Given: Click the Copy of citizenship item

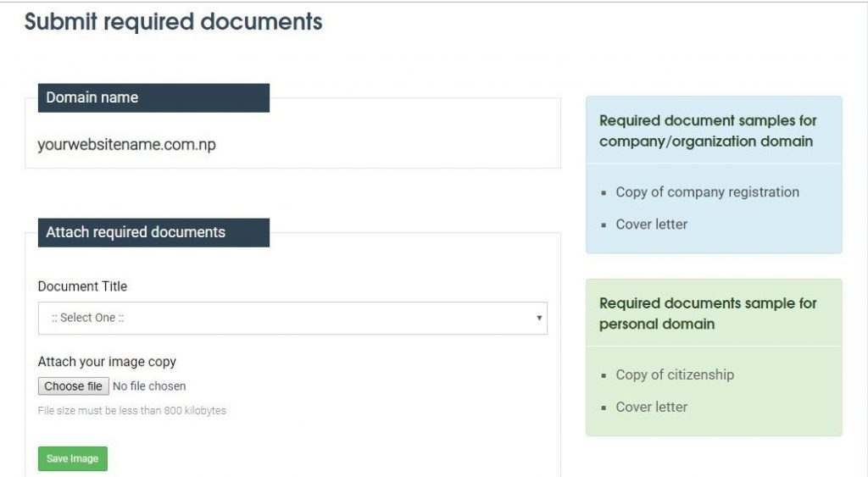Looking at the screenshot, I should click(x=675, y=374).
